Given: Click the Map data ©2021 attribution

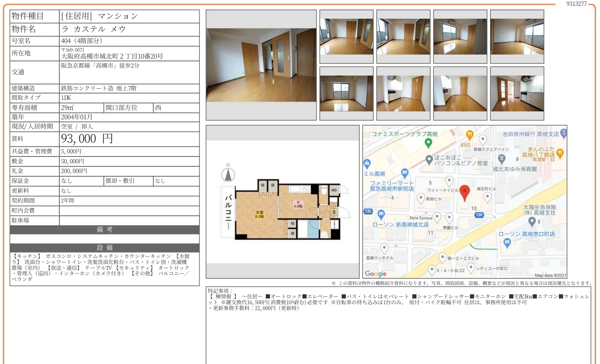Looking at the screenshot, I should pos(550,275).
